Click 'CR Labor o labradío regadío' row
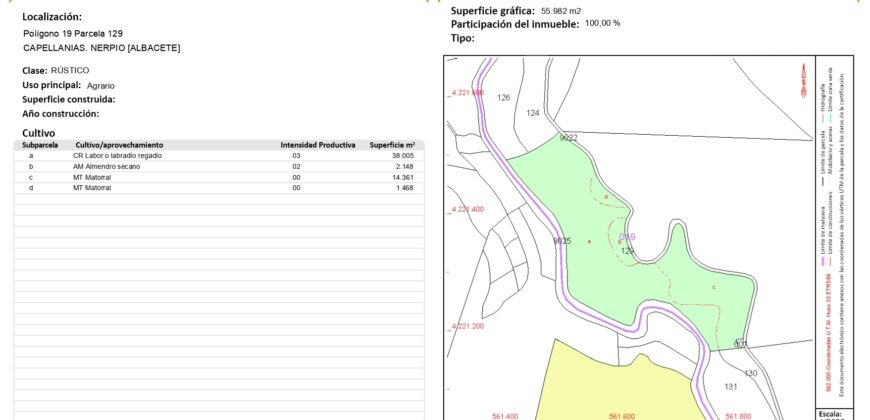The width and height of the screenshot is (870, 420). coord(219,156)
